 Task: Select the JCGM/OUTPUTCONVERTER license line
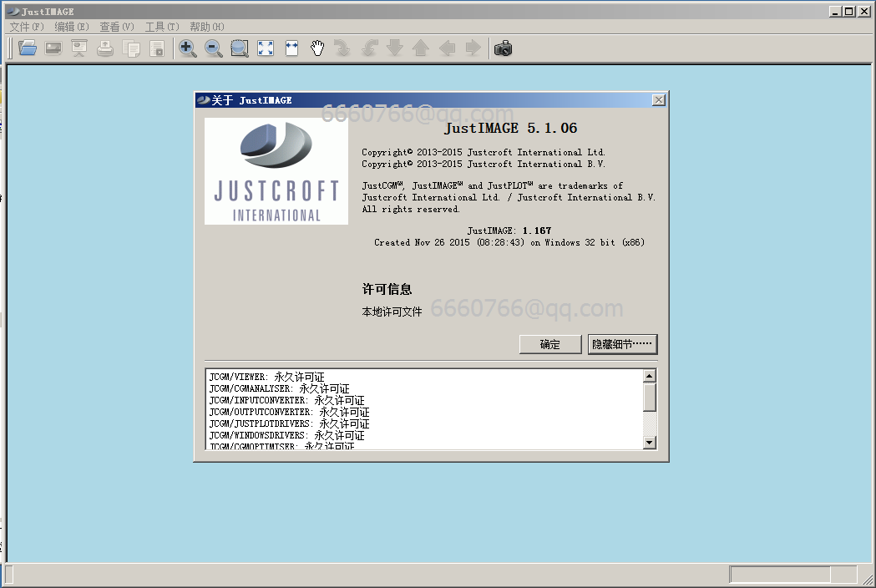(289, 412)
